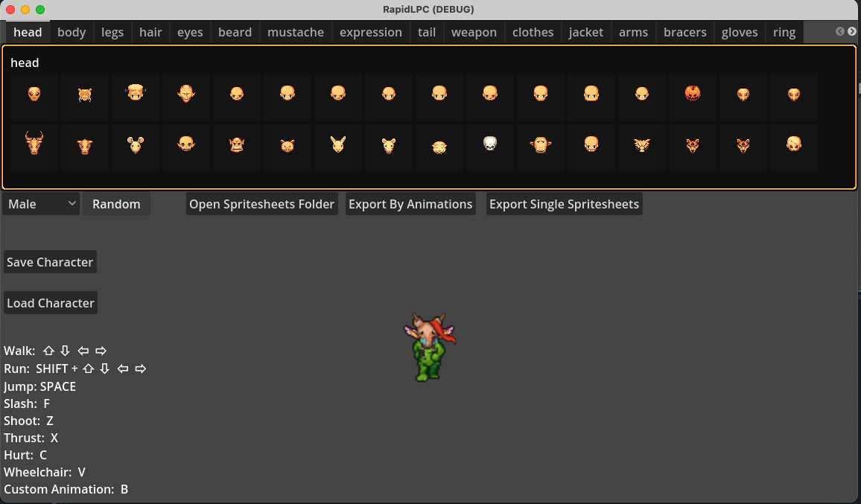Click Export Single Spritesheets
Image resolution: width=861 pixels, height=504 pixels.
click(x=564, y=204)
